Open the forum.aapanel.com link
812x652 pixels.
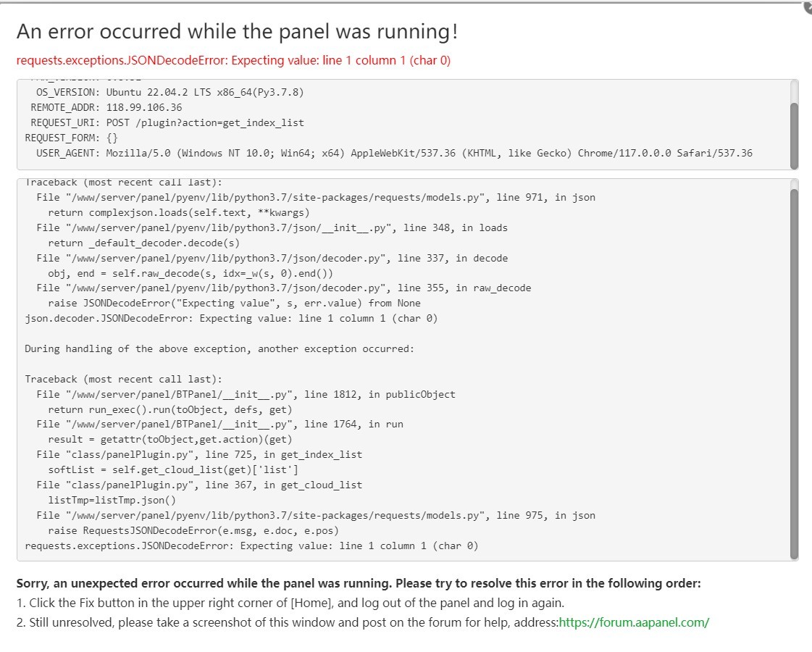point(634,622)
